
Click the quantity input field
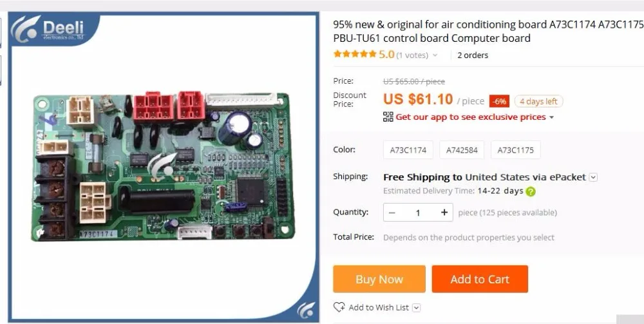(x=418, y=213)
